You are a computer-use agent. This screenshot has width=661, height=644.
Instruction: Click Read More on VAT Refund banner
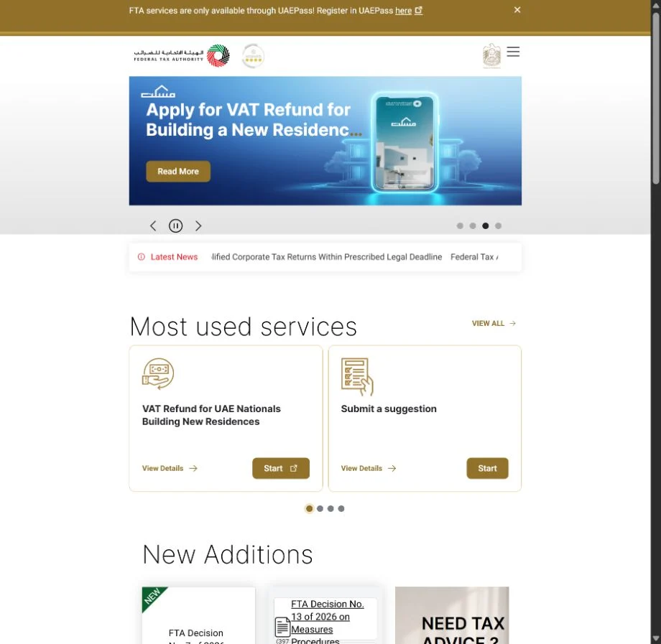pos(178,172)
